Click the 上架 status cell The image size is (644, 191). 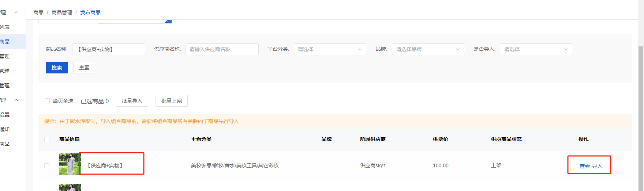click(496, 165)
